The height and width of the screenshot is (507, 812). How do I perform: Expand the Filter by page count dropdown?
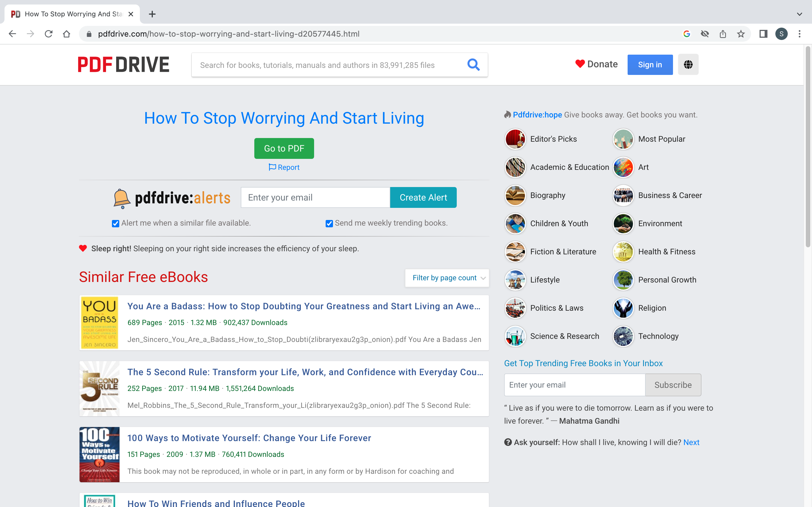point(447,278)
